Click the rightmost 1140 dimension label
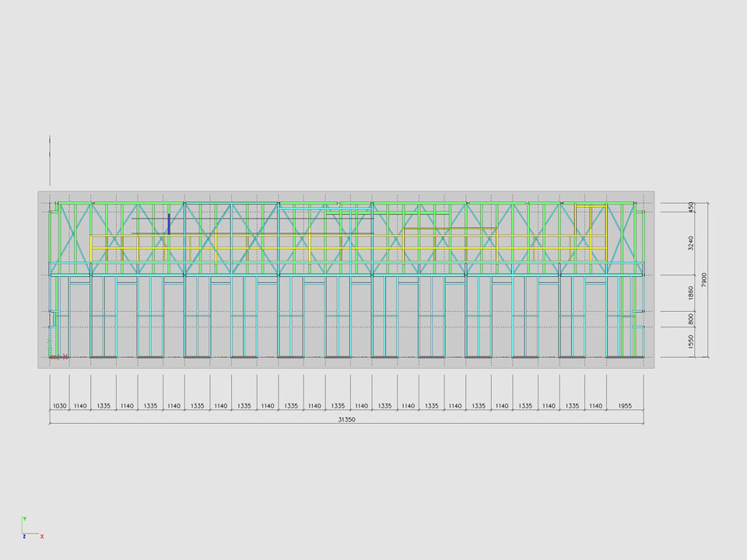The height and width of the screenshot is (560, 747). [595, 405]
